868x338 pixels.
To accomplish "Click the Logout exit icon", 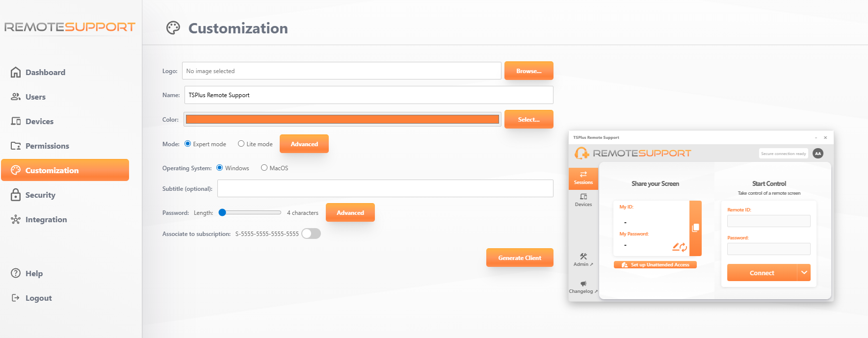I will coord(16,298).
